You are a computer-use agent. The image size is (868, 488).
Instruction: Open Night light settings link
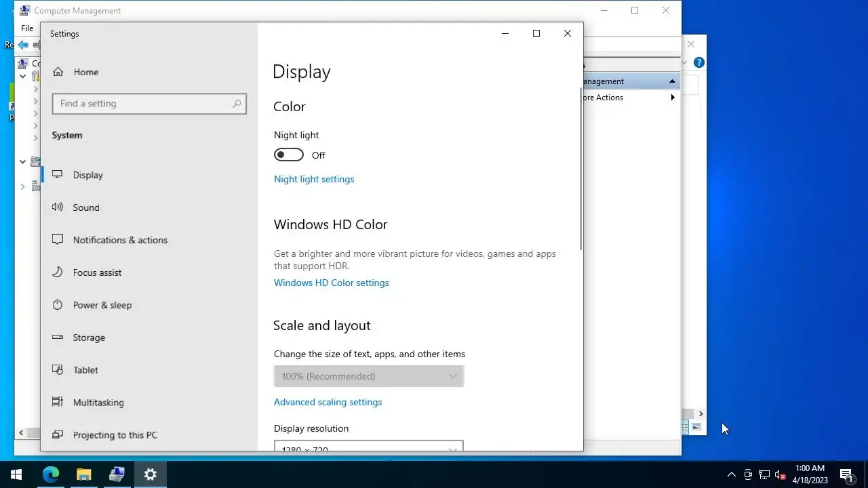click(x=314, y=179)
